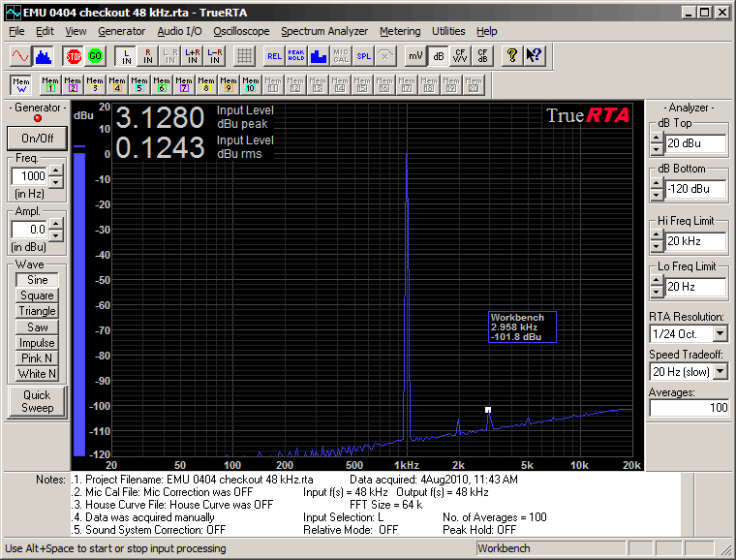Click the white cursor marker on spectrum
The width and height of the screenshot is (736, 560).
[488, 410]
